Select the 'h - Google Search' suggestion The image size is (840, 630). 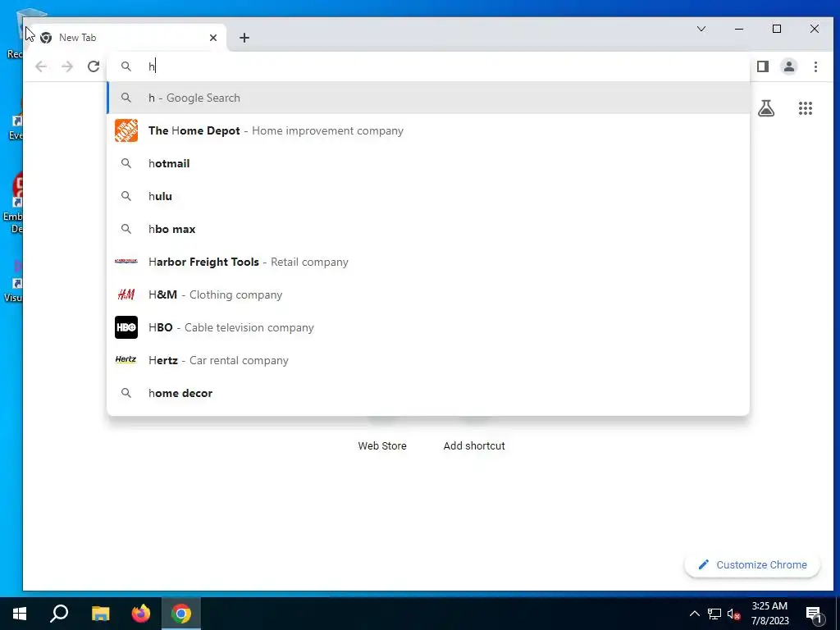tap(428, 98)
